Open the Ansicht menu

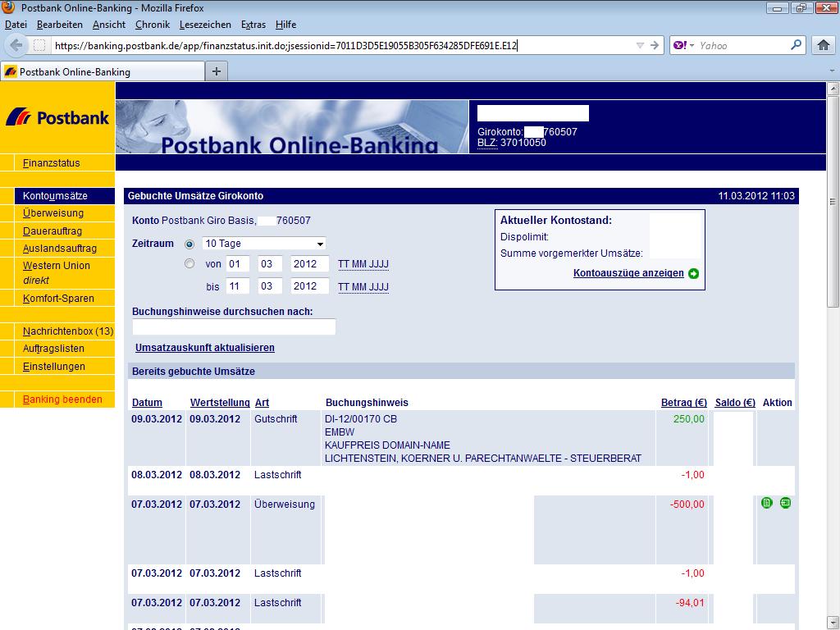(x=109, y=25)
